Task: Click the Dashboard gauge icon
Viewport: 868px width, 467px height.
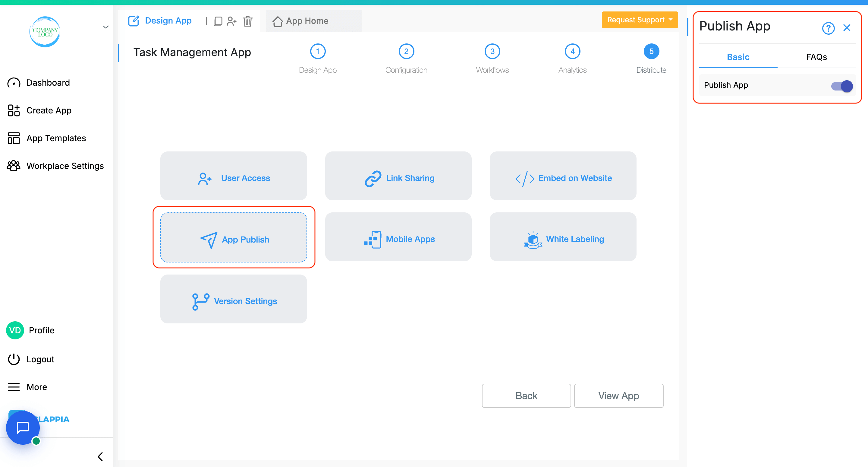Action: click(14, 83)
